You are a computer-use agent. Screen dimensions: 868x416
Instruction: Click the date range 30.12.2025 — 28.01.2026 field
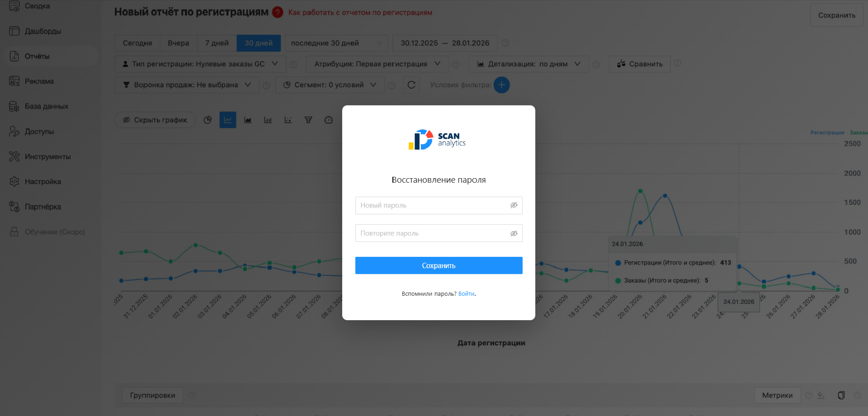click(x=445, y=43)
